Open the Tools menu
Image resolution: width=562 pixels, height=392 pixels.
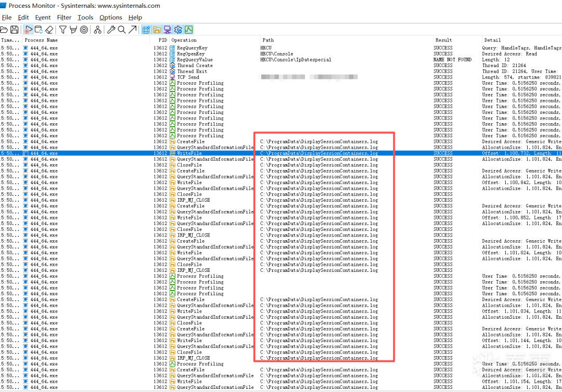point(85,17)
